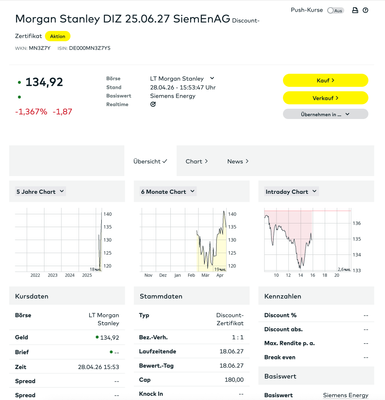Viewport: 385px width, 400px height.
Task: Click the Knock In row label
Action: coord(151,394)
